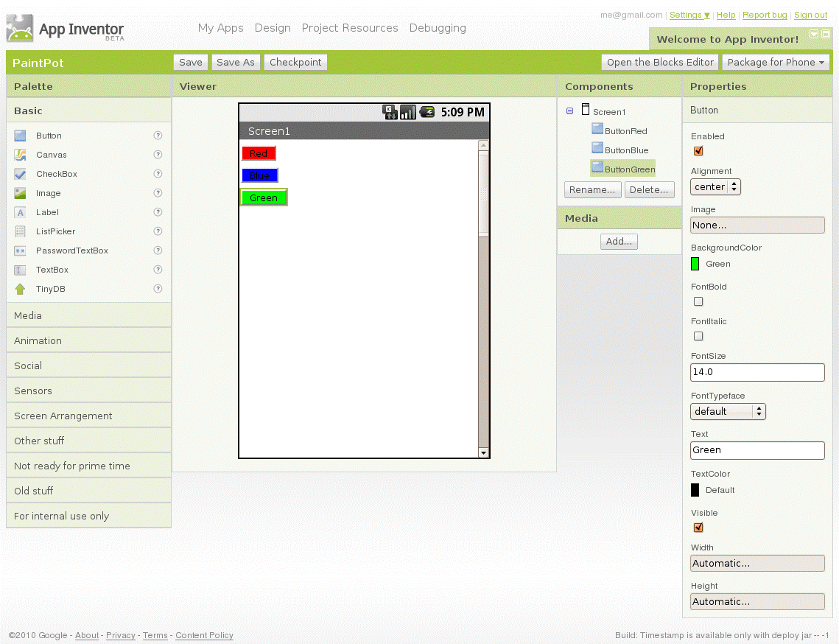839x644 pixels.
Task: Click the FontSize input field
Action: pos(757,372)
